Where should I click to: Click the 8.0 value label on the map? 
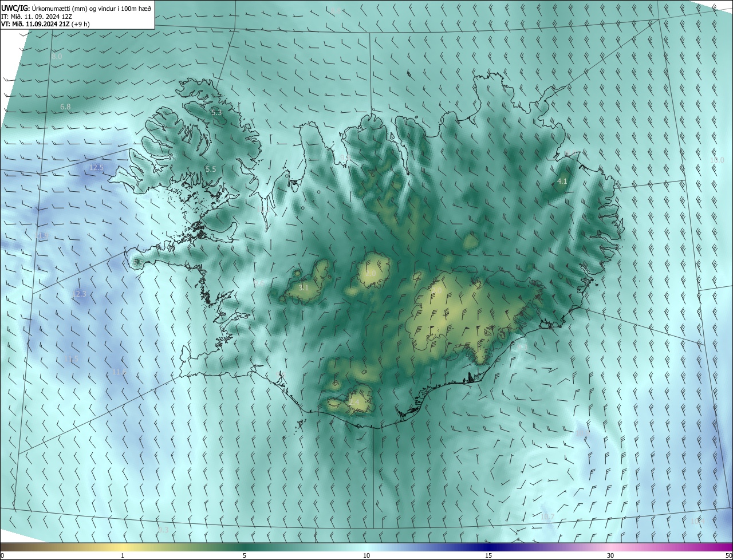tap(57, 57)
